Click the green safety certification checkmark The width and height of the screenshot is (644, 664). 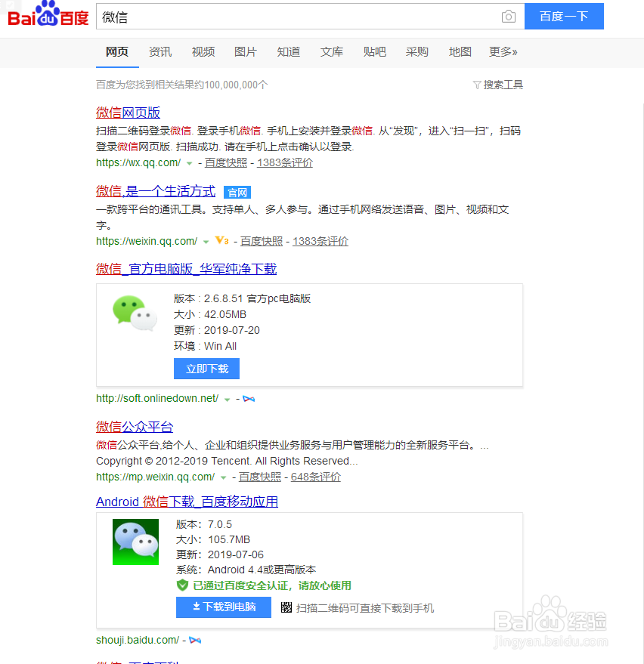182,585
